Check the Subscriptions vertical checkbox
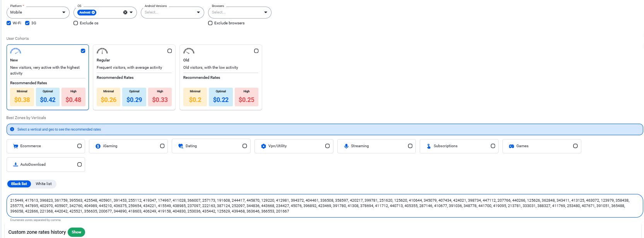The height and width of the screenshot is (238, 644). 493,146
